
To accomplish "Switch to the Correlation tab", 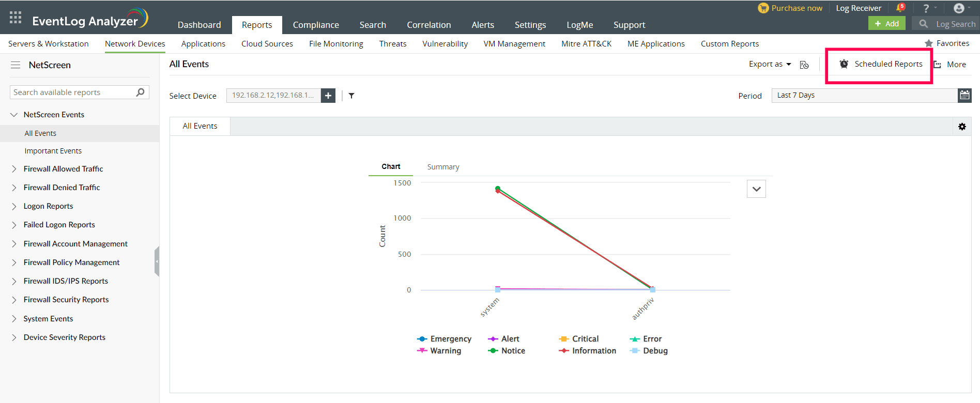I will coord(429,25).
